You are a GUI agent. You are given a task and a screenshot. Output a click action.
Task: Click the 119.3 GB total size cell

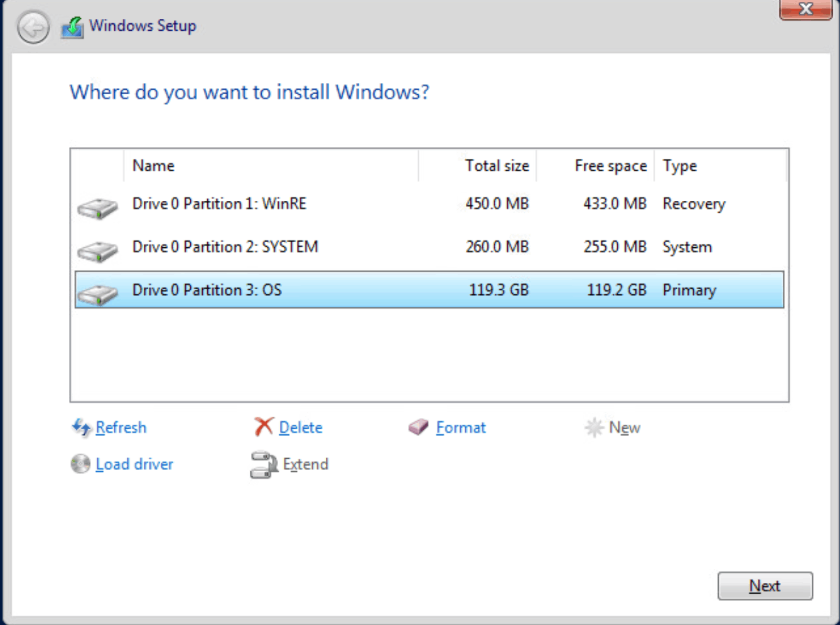pyautogui.click(x=499, y=290)
